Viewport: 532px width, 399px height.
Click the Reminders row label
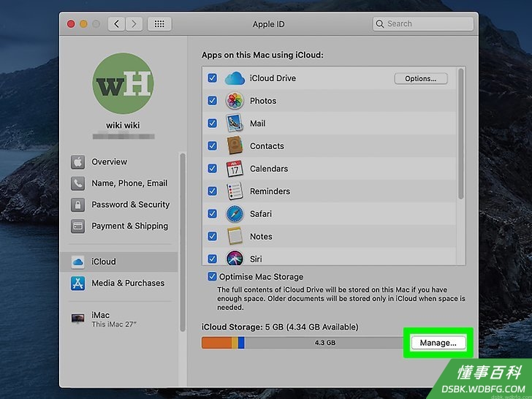pos(270,191)
